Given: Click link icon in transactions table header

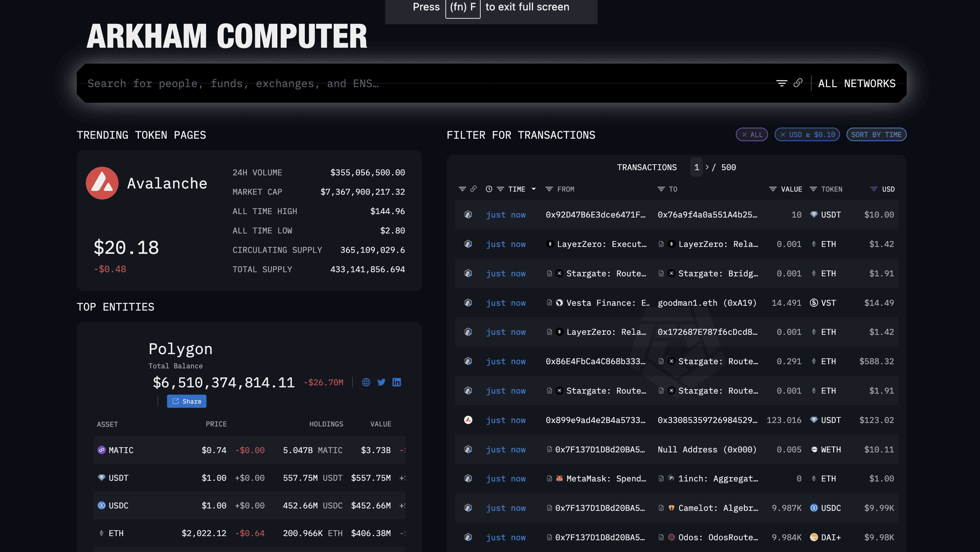Looking at the screenshot, I should [x=473, y=189].
